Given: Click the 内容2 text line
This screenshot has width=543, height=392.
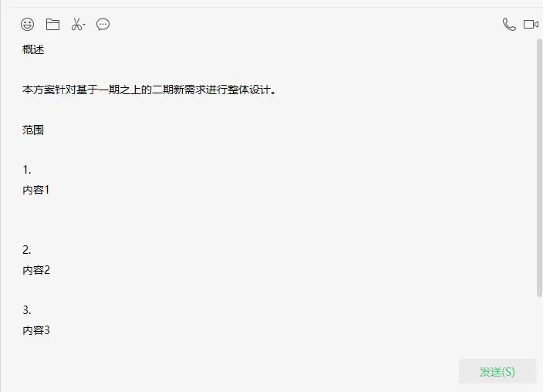Looking at the screenshot, I should coord(36,270).
